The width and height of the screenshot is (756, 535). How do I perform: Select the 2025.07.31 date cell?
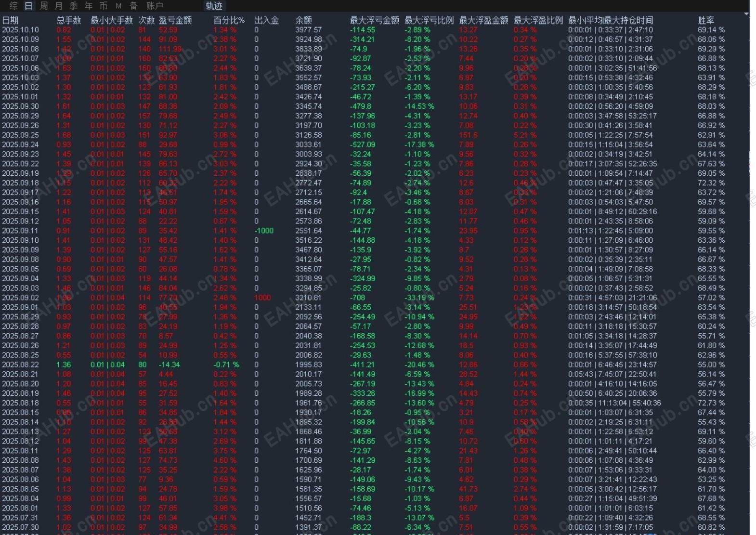click(20, 518)
